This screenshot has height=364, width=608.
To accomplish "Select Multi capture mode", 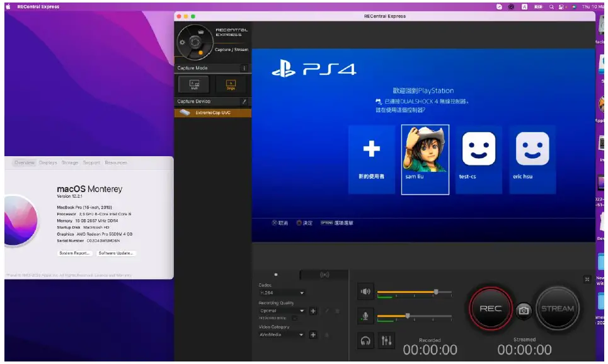I will coord(194,84).
